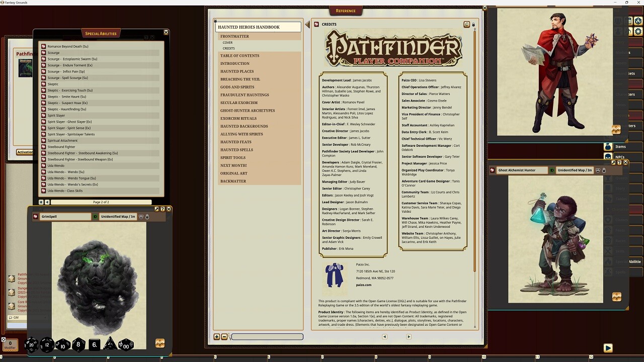Click the orange radial menu icon on GrimSpell window
The width and height of the screenshot is (644, 362).
click(x=160, y=342)
